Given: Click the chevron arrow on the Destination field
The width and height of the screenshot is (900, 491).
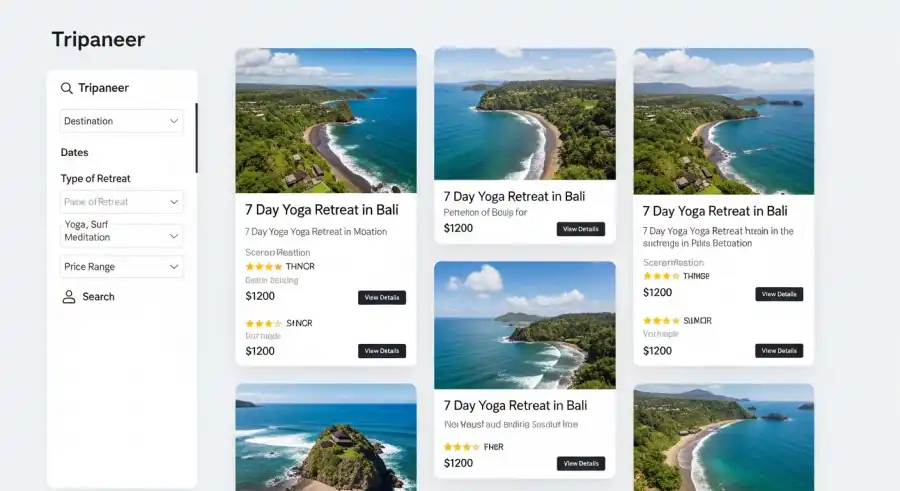Looking at the screenshot, I should pyautogui.click(x=174, y=121).
